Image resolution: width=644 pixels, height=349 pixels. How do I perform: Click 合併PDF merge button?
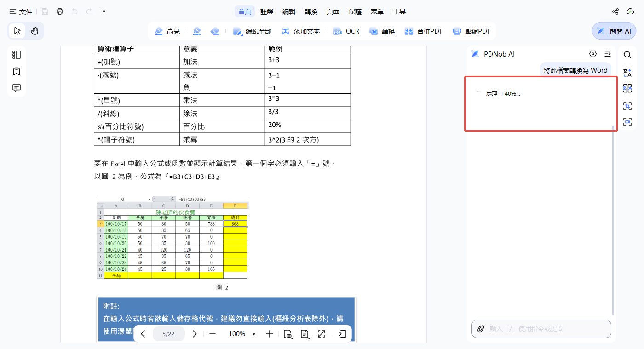pos(424,31)
